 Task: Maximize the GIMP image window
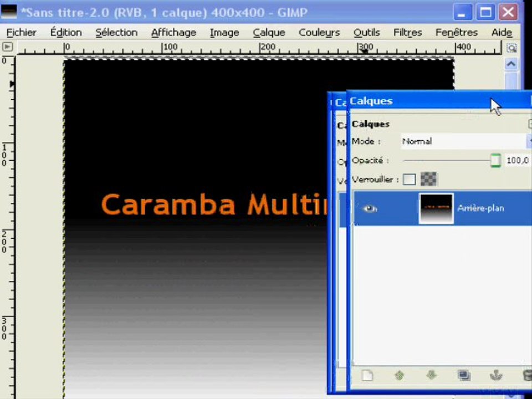click(485, 13)
